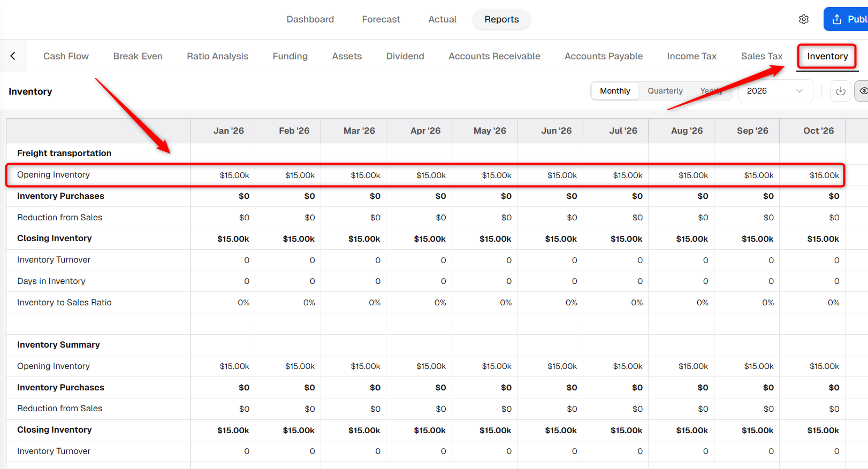The height and width of the screenshot is (469, 868).
Task: Switch to the Forecast tab
Action: coord(381,19)
